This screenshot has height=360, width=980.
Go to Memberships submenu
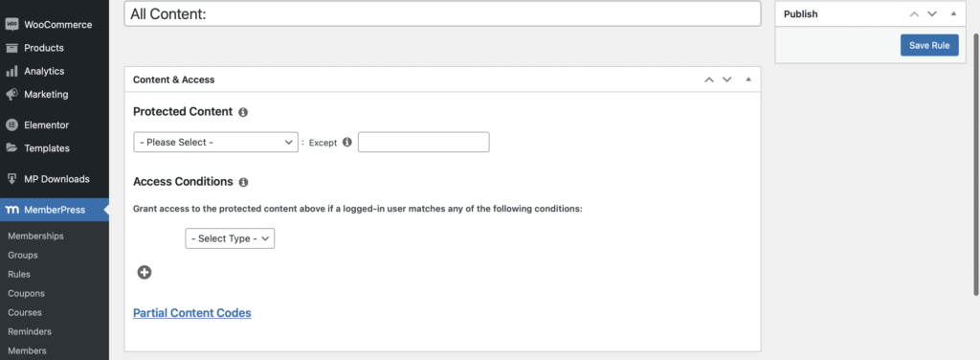click(x=35, y=236)
